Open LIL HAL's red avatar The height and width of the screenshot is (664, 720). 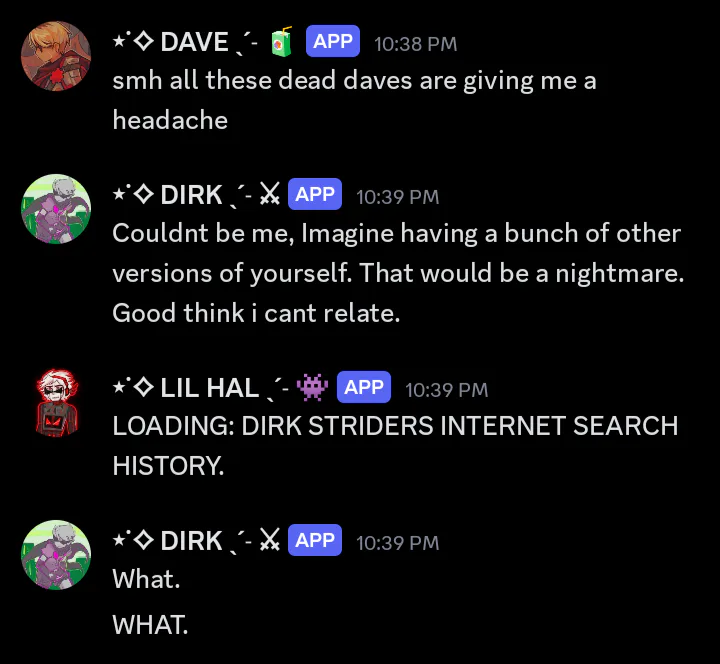[57, 403]
